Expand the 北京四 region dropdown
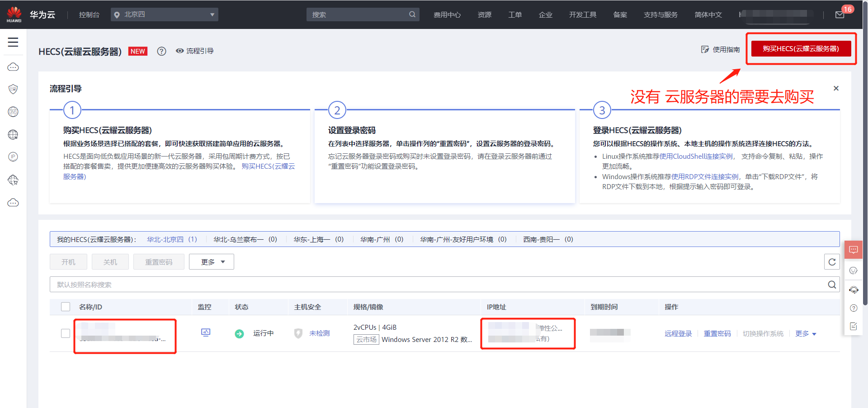868x408 pixels. tap(165, 14)
